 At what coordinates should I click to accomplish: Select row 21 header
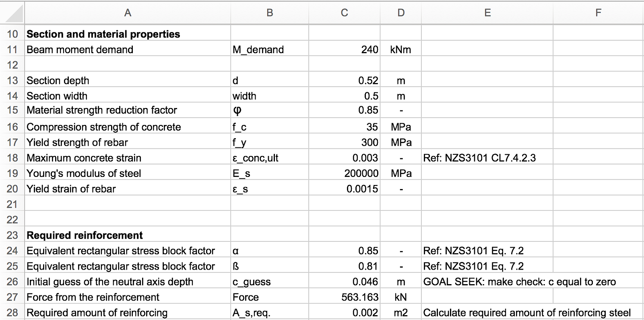click(12, 204)
